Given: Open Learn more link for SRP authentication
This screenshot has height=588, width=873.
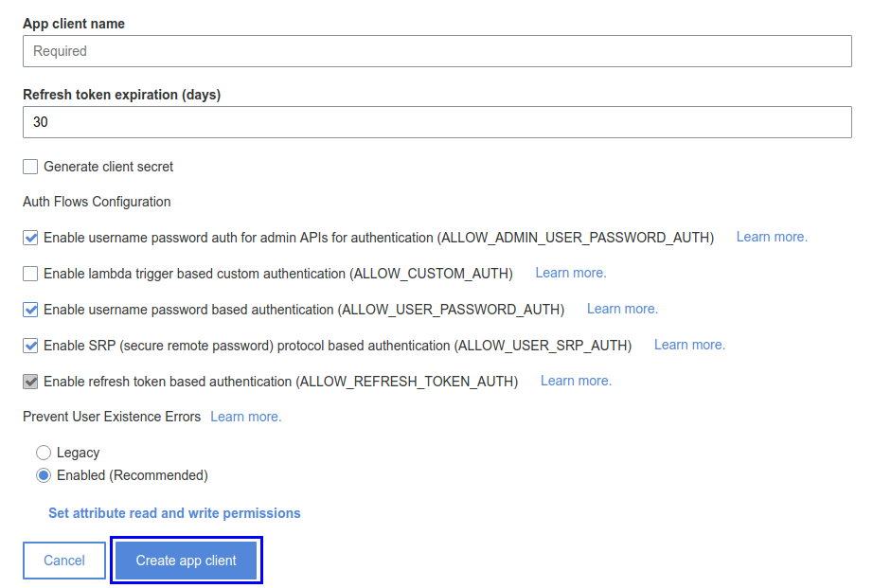Looking at the screenshot, I should tap(689, 345).
